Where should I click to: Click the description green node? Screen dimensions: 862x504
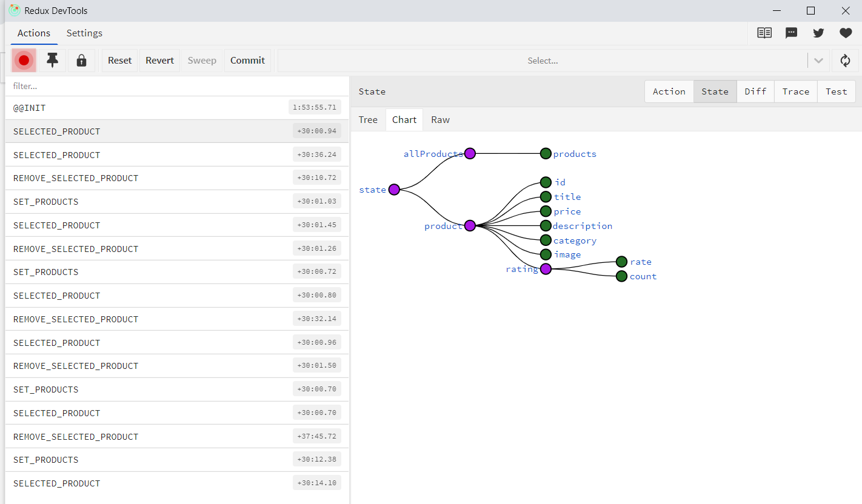546,226
